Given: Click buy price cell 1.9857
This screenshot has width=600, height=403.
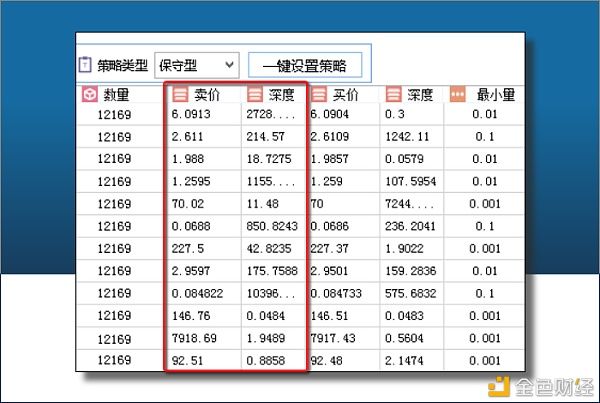Looking at the screenshot, I should tap(329, 159).
